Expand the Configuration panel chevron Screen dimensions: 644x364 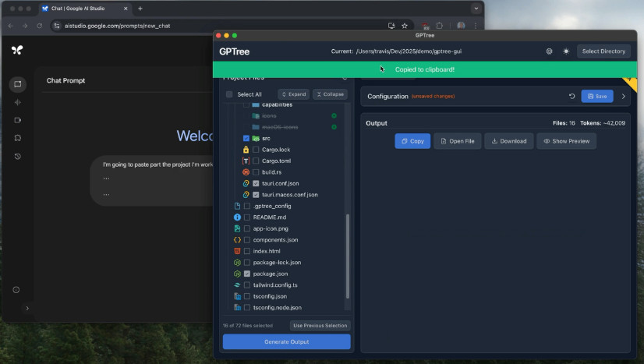(x=623, y=96)
